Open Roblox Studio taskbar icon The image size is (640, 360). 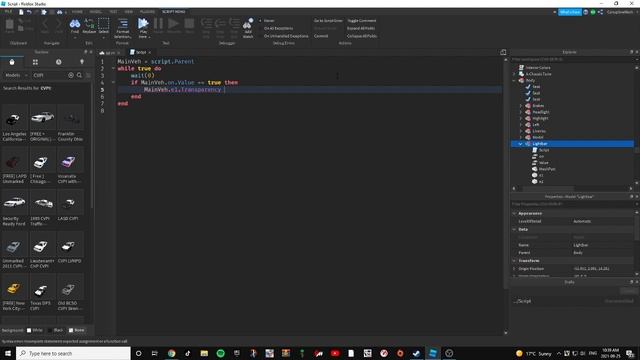(433, 353)
